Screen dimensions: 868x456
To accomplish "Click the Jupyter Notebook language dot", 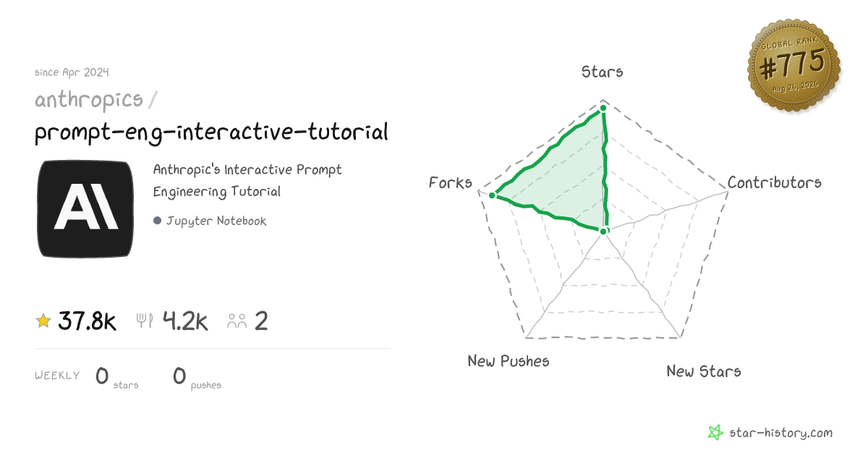I will (157, 221).
